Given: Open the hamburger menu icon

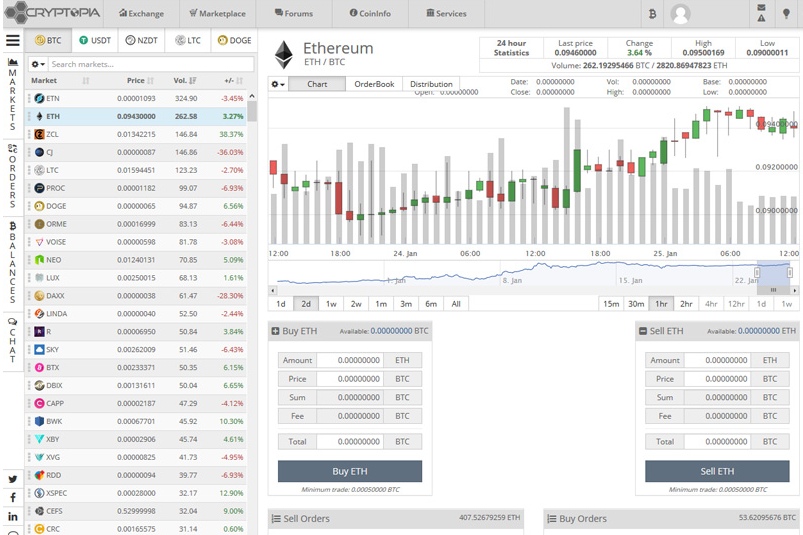Looking at the screenshot, I should point(13,40).
